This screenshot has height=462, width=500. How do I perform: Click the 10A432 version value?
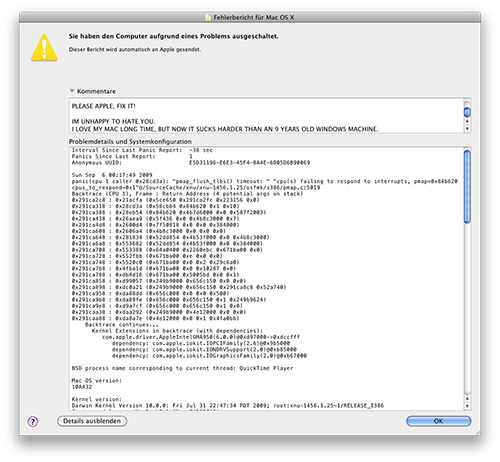pyautogui.click(x=82, y=387)
